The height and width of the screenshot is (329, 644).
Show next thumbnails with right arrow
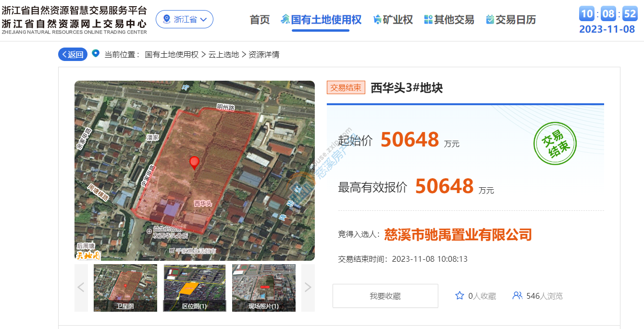pyautogui.click(x=308, y=287)
